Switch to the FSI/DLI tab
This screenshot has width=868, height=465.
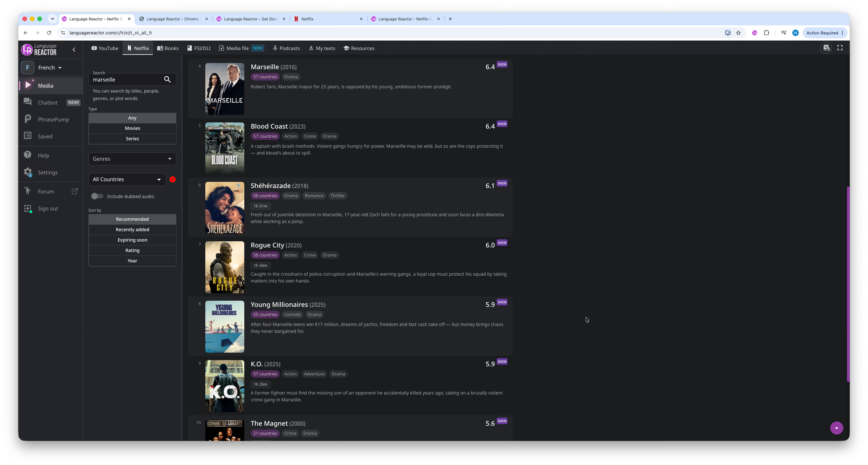click(x=199, y=48)
